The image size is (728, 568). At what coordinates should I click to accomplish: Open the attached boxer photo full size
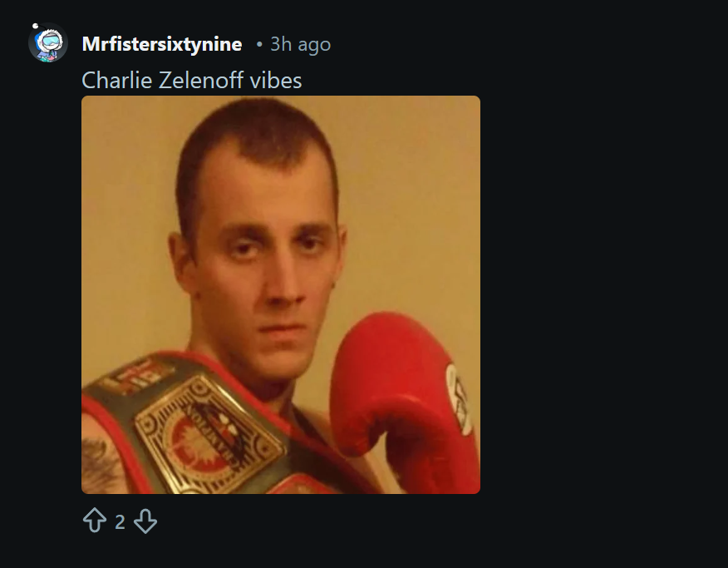pos(281,294)
